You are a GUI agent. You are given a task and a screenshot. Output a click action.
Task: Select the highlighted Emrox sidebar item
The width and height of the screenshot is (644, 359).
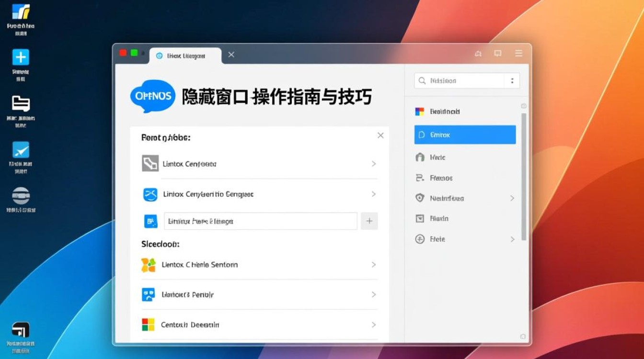pos(465,135)
